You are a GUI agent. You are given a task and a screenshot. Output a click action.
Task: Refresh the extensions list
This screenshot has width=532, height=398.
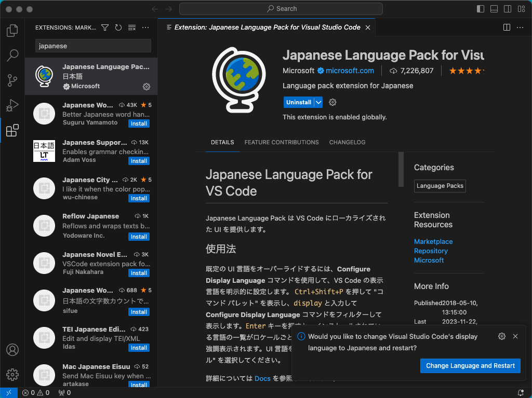pyautogui.click(x=118, y=28)
